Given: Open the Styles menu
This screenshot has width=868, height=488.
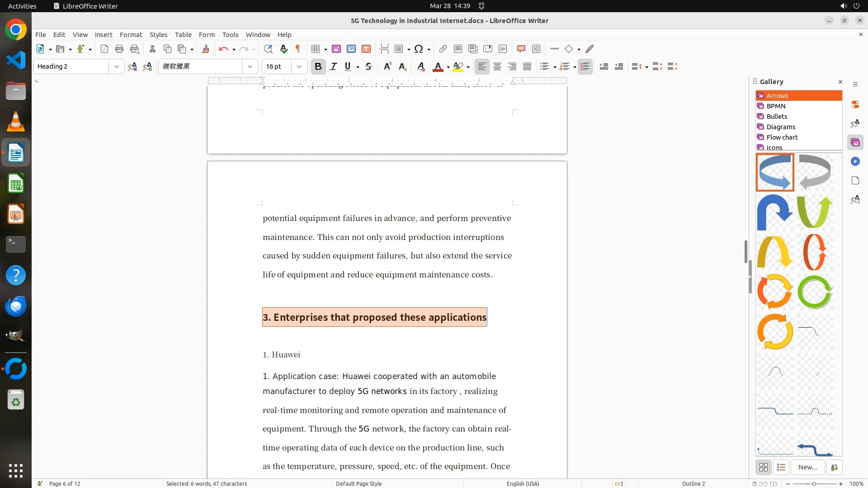Looking at the screenshot, I should (158, 34).
